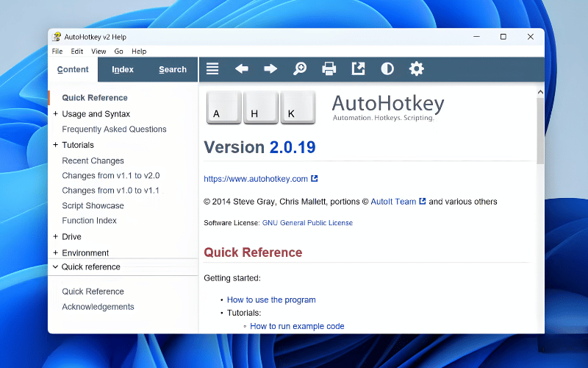
Task: Click the vertical scrollbar thumb in content pane
Action: coord(540,131)
